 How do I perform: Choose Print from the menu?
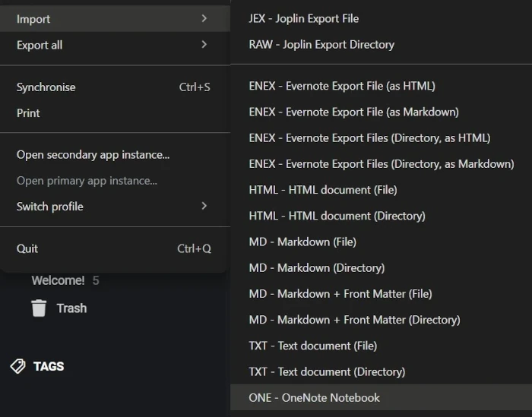[x=115, y=113]
